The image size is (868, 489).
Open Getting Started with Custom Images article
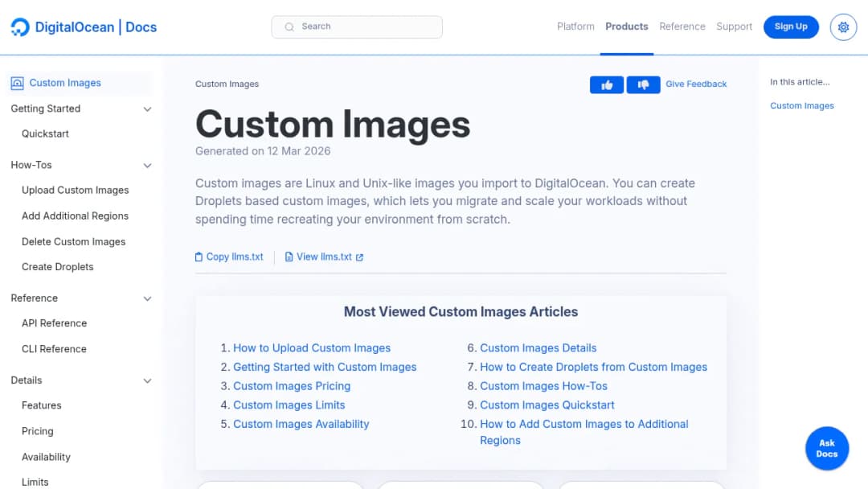click(325, 368)
